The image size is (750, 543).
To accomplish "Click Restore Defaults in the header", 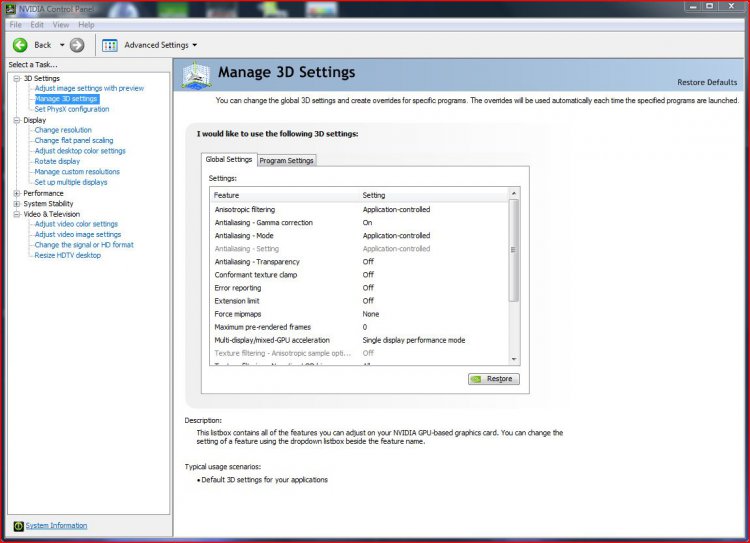I will click(x=707, y=82).
